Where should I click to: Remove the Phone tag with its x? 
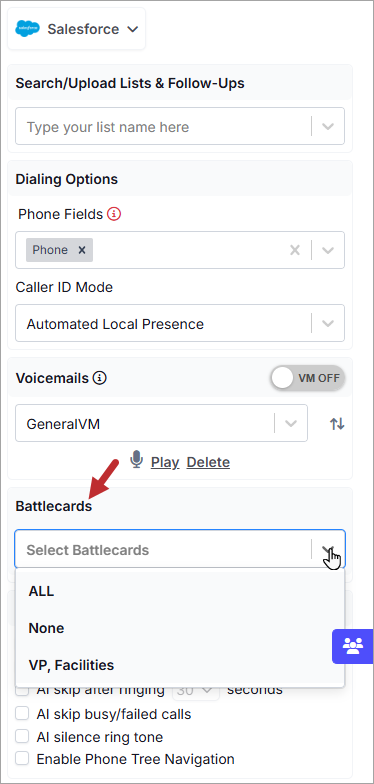(82, 250)
